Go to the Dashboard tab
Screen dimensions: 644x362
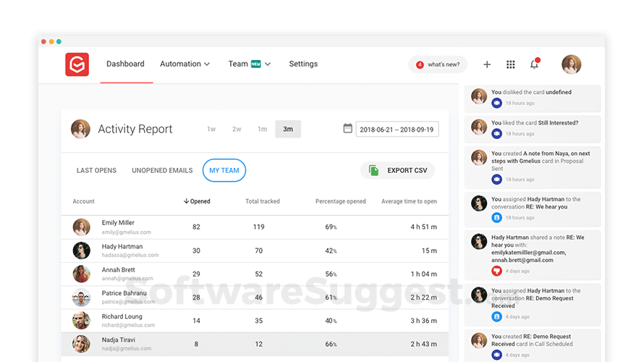pyautogui.click(x=125, y=64)
